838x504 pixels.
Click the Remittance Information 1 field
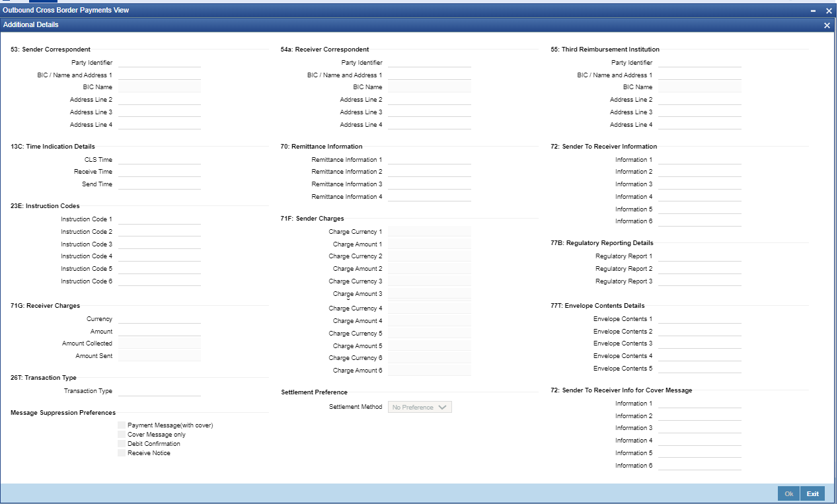(430, 159)
